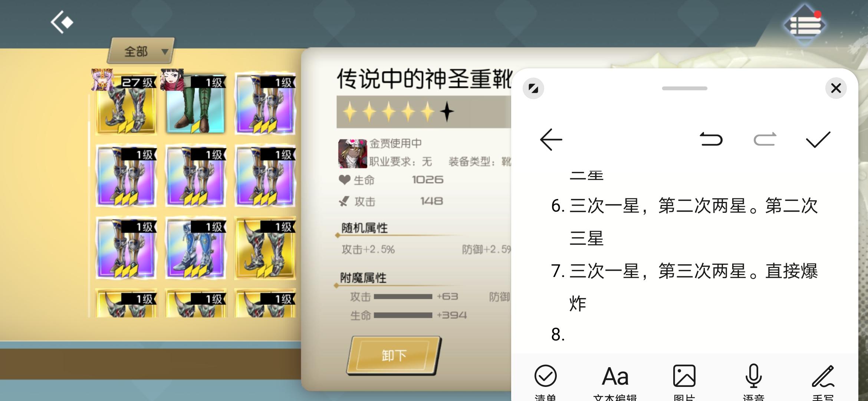Confirm the note with checkmark icon

click(x=818, y=140)
